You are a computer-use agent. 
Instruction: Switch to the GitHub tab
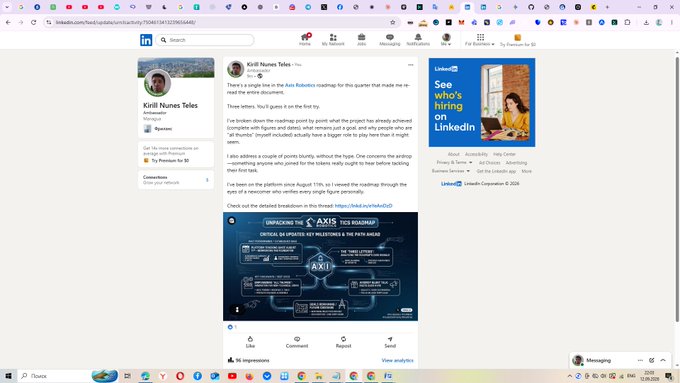531,7
